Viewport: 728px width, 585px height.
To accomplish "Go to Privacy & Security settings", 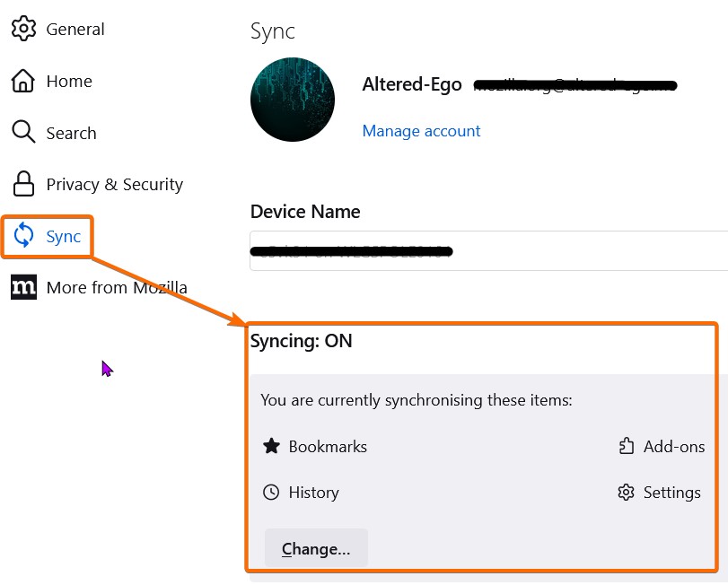I will (115, 184).
